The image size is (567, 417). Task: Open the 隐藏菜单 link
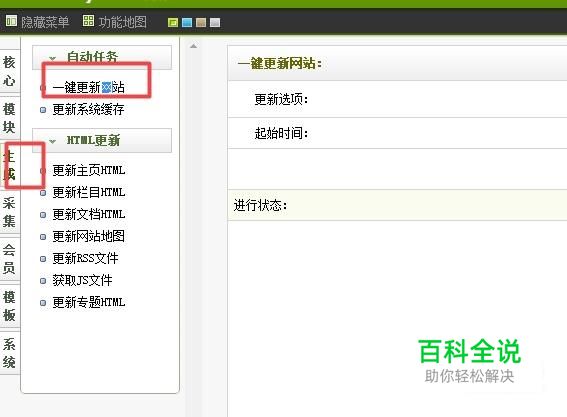45,22
